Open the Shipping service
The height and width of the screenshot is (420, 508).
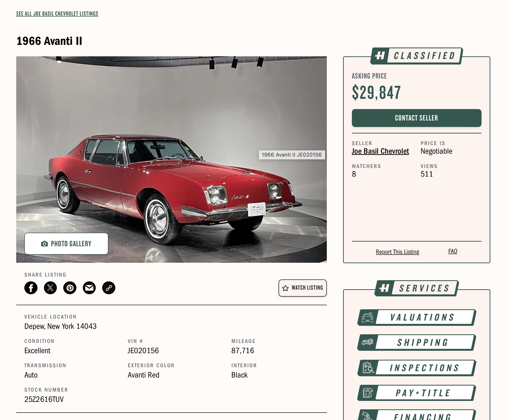click(x=422, y=343)
